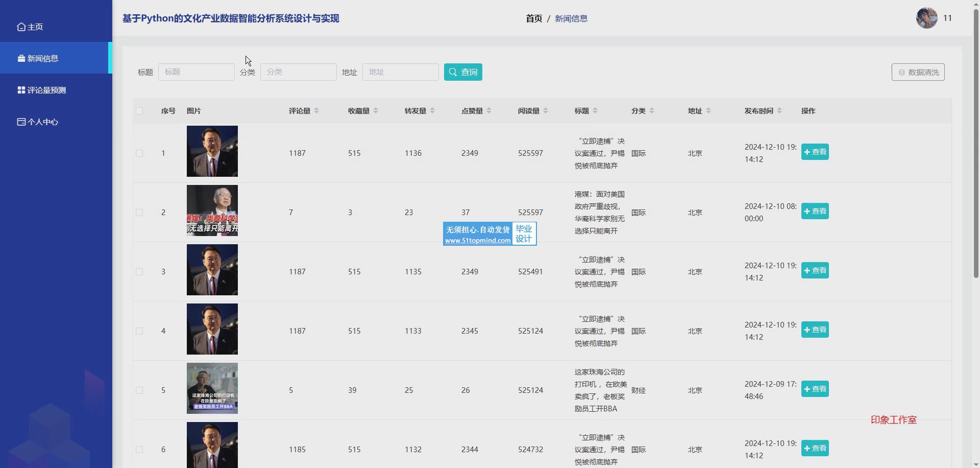The height and width of the screenshot is (468, 980).
Task: Click the home icon in the sidebar
Action: pyautogui.click(x=21, y=27)
